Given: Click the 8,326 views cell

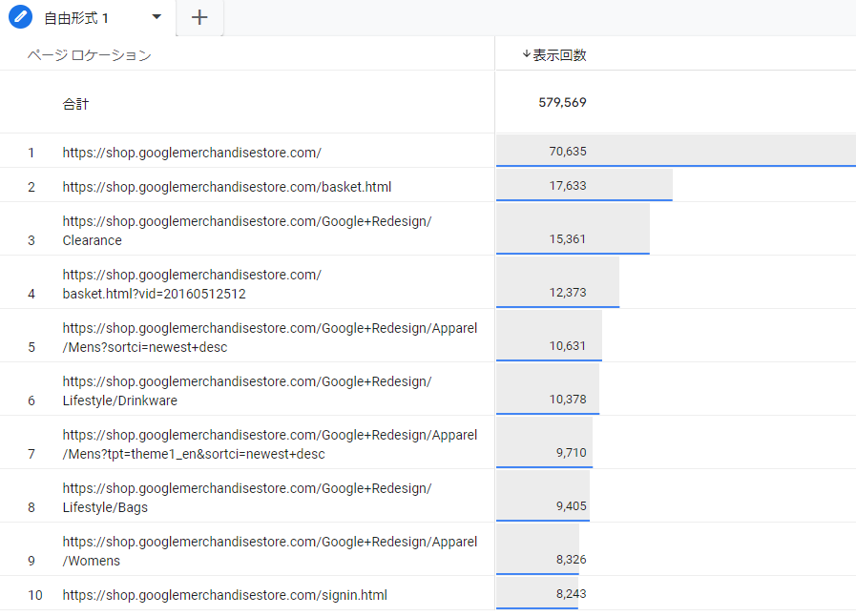Looking at the screenshot, I should [x=571, y=560].
